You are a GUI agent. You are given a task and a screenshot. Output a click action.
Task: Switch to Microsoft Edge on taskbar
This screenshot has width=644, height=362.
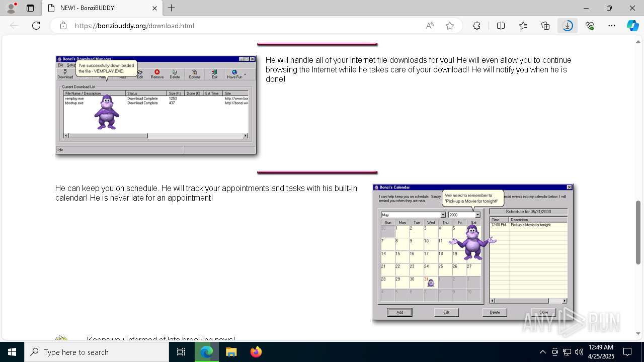tap(206, 352)
